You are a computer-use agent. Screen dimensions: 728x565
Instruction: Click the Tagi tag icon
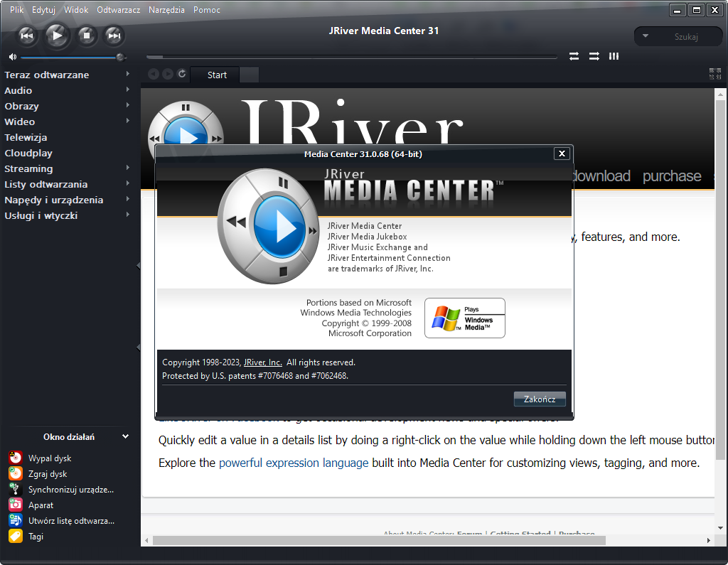click(x=16, y=536)
